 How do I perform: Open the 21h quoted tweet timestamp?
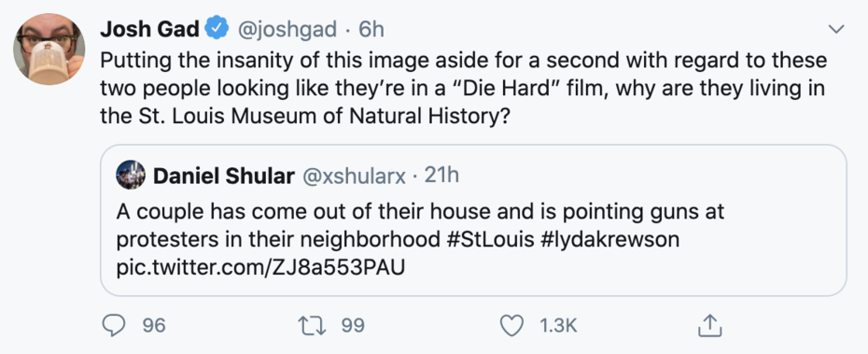click(441, 176)
